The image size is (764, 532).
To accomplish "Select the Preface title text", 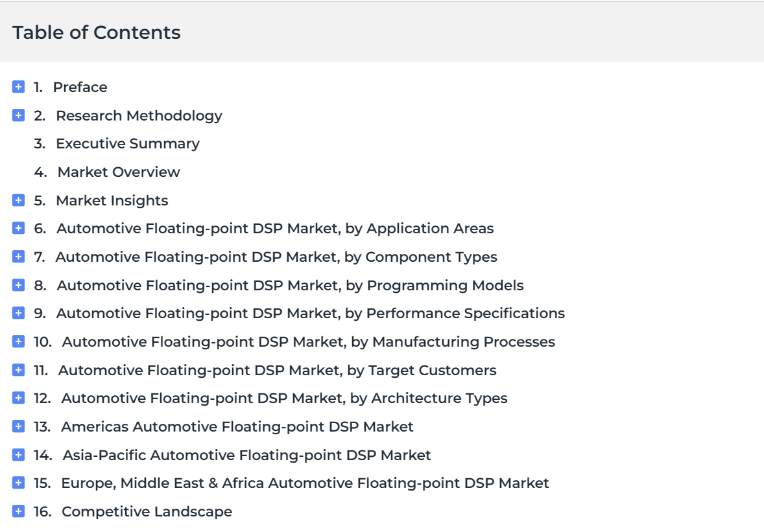I will tap(80, 87).
